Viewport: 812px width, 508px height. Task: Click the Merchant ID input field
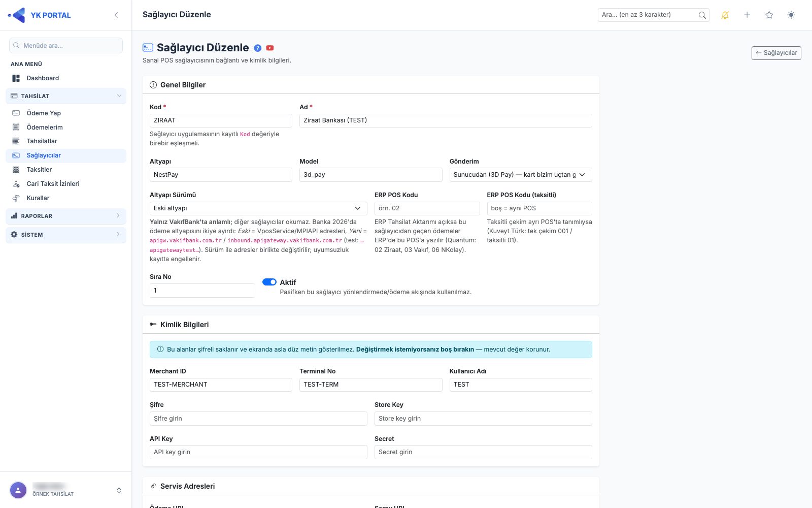[221, 385]
